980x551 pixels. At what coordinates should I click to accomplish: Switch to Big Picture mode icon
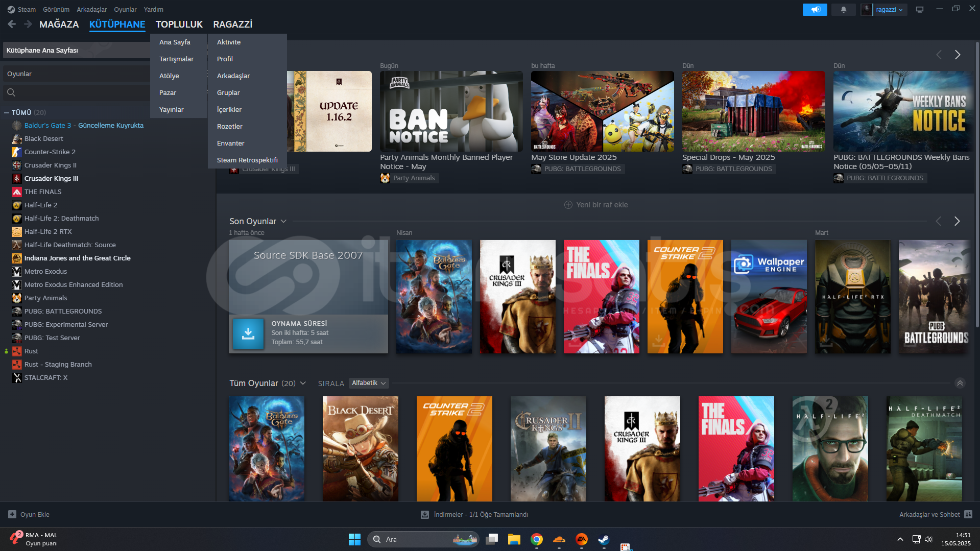(x=919, y=10)
